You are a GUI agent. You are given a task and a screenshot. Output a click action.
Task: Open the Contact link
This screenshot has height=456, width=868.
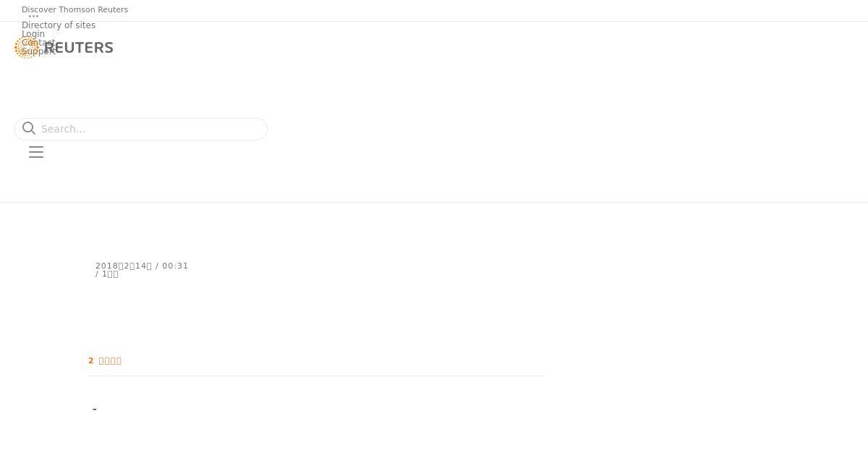(x=38, y=43)
